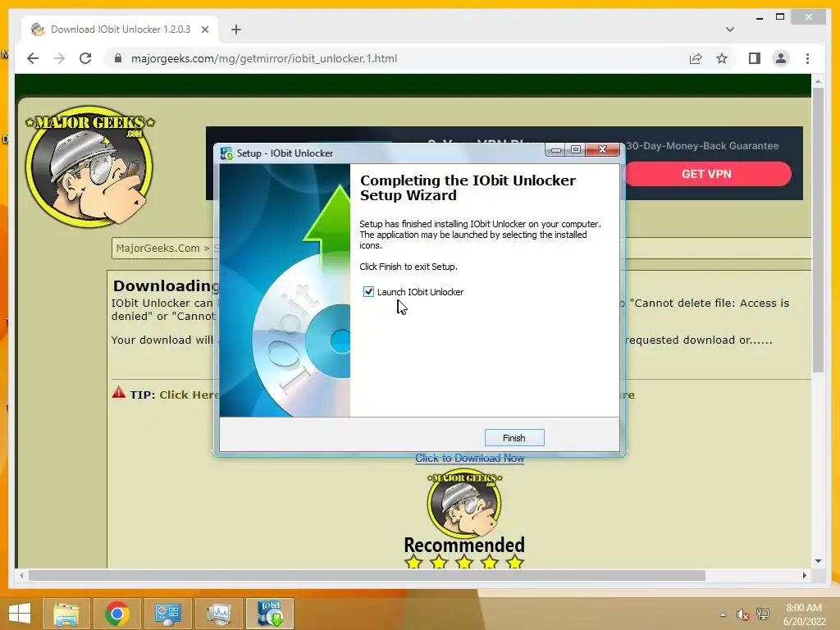Image resolution: width=840 pixels, height=630 pixels.
Task: Click the Setup - IObit Unlocker title icon
Action: point(226,153)
